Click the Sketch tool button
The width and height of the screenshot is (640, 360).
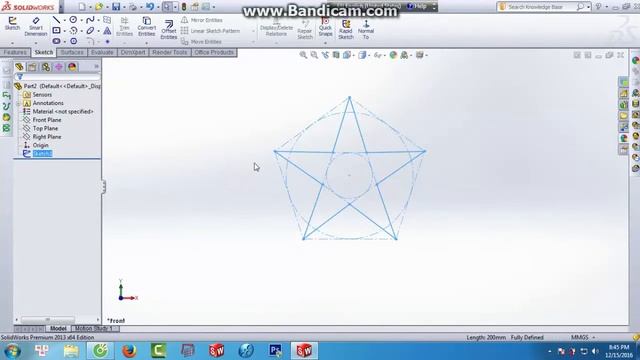(12, 24)
